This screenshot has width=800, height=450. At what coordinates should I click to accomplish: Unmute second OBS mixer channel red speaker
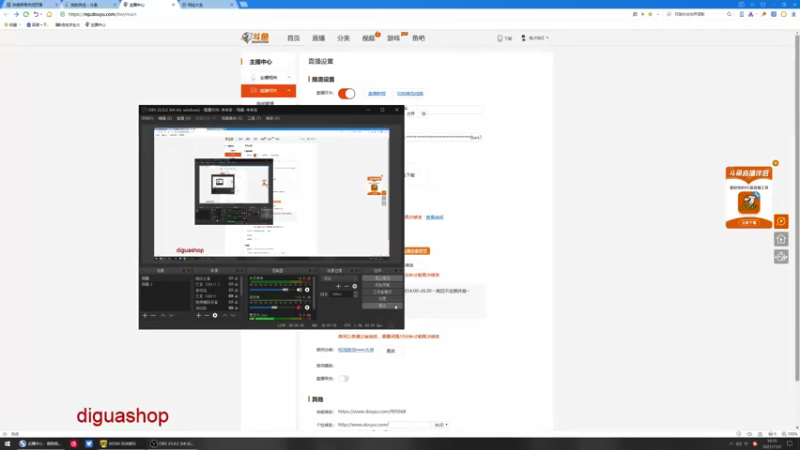[299, 308]
